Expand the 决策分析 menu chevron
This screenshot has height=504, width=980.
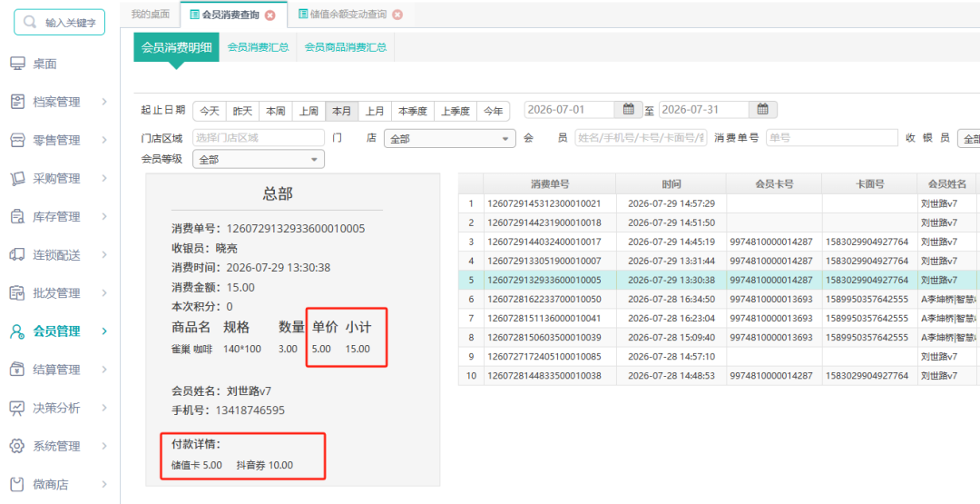[x=104, y=408]
